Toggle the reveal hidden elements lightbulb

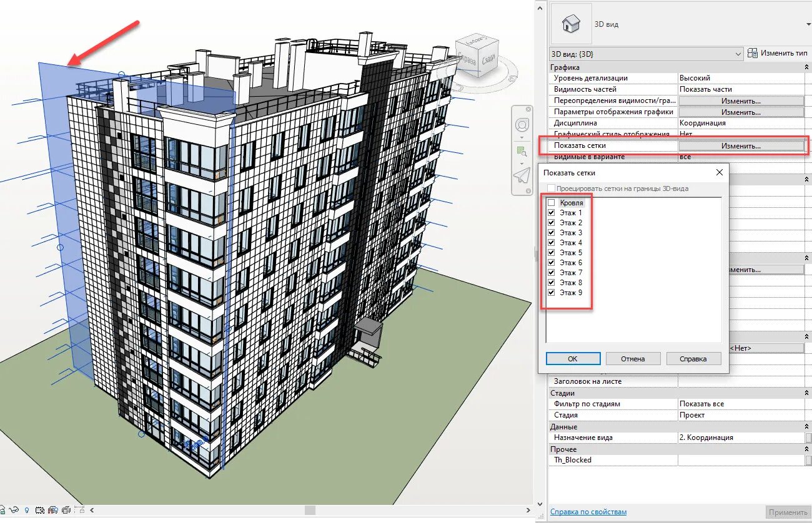[26, 509]
